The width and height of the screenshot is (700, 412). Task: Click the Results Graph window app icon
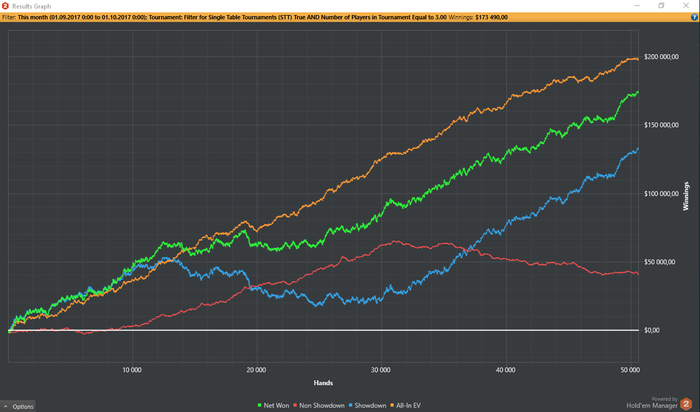click(5, 6)
